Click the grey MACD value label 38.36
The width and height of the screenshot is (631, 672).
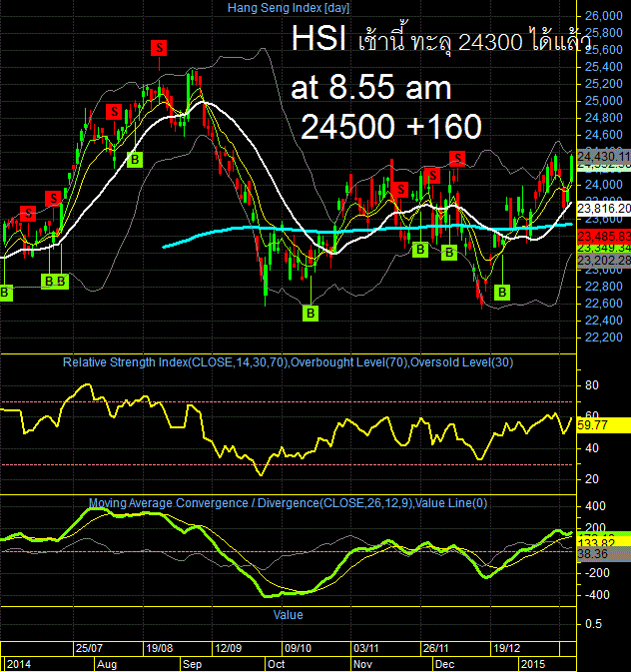point(604,554)
